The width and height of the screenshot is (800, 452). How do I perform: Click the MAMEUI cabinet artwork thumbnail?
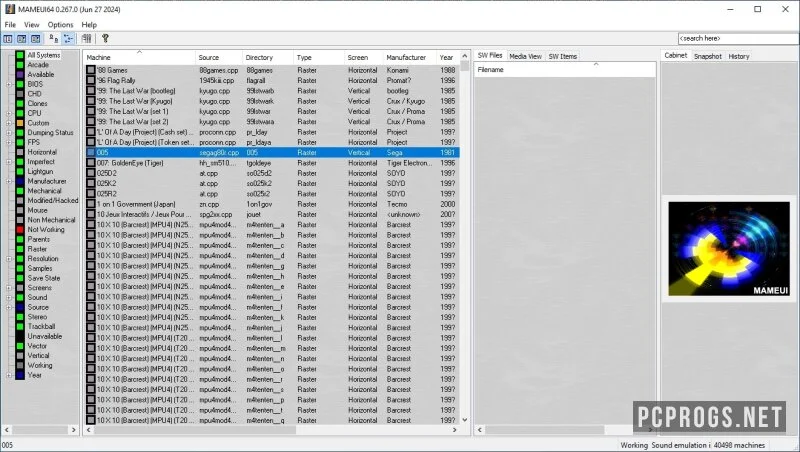[x=729, y=248]
